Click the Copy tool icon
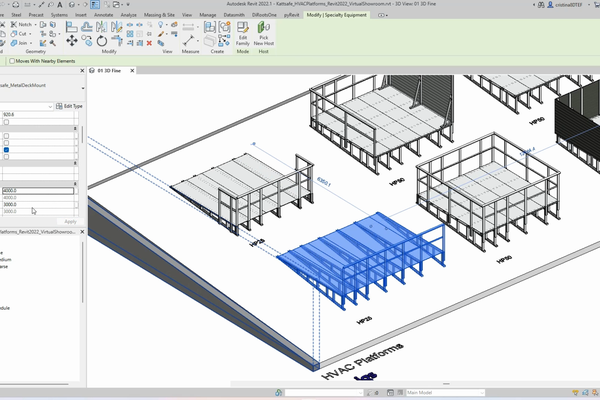 pos(86,41)
